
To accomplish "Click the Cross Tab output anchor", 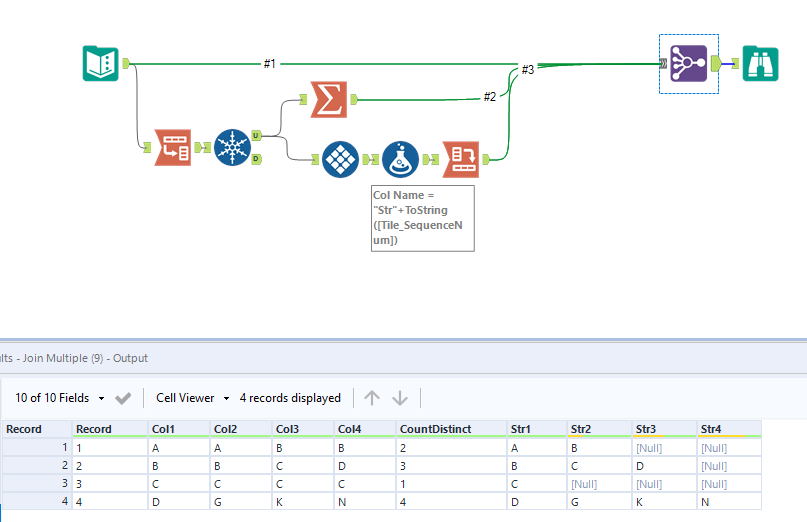I will pyautogui.click(x=486, y=160).
